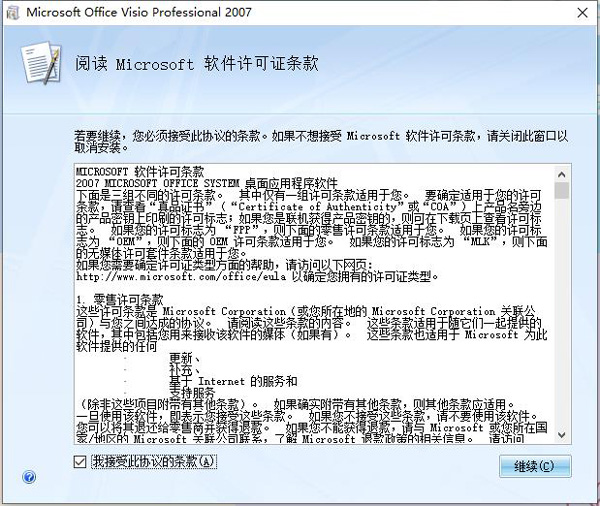Click the Visio installer icon in title bar
The image size is (600, 506).
[x=13, y=13]
